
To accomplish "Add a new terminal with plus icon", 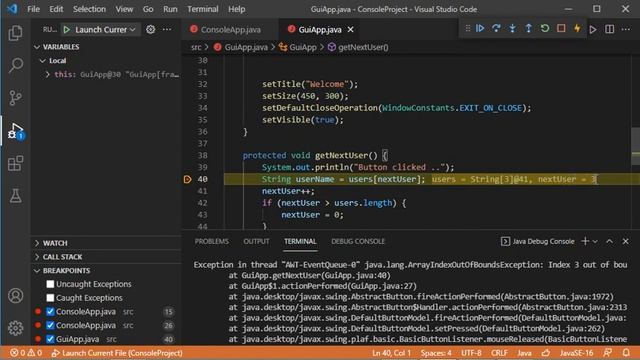I will click(585, 241).
